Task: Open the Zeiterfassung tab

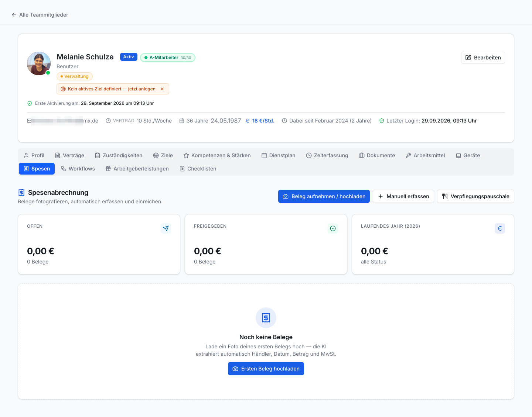Action: click(x=327, y=155)
